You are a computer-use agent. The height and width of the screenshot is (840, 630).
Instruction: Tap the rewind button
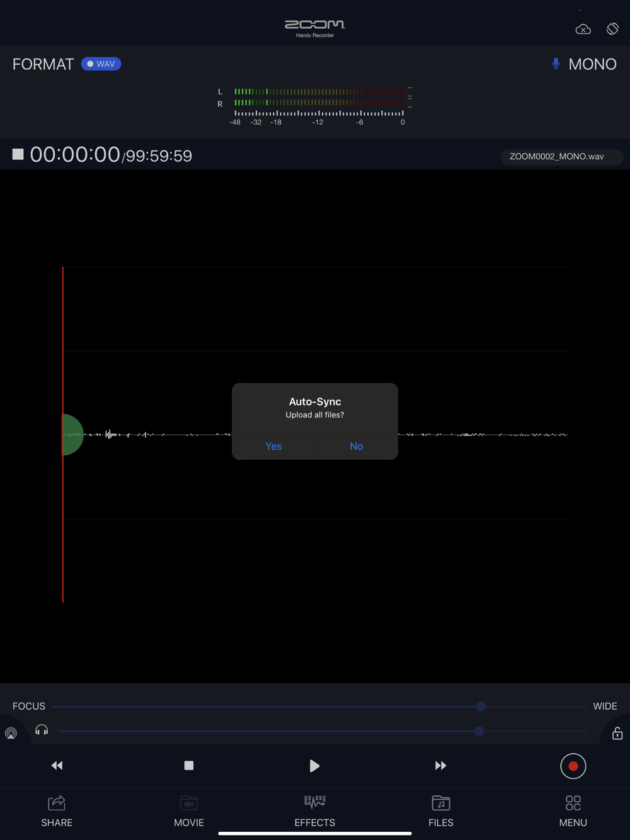click(57, 766)
